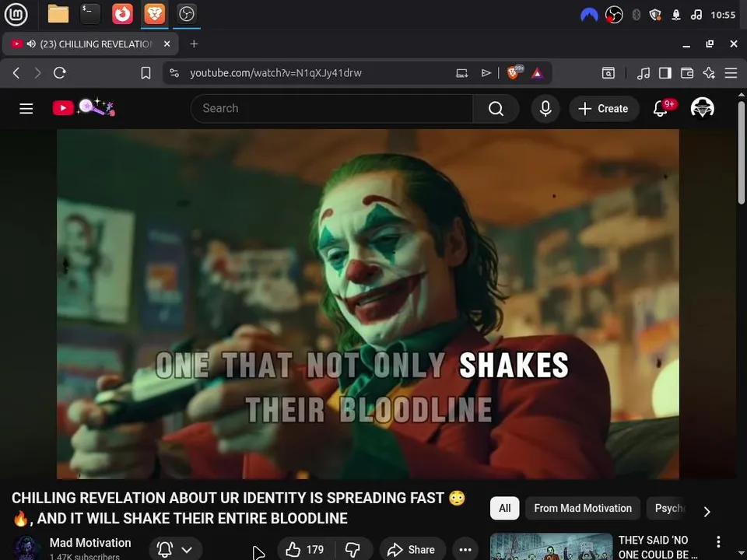Viewport: 747px width, 560px height.
Task: Open the account avatar menu
Action: point(702,108)
